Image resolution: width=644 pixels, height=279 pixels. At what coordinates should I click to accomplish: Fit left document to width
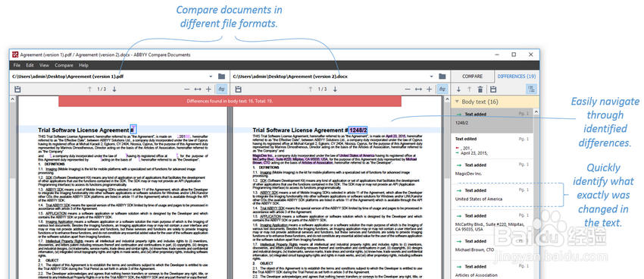pyautogui.click(x=198, y=89)
